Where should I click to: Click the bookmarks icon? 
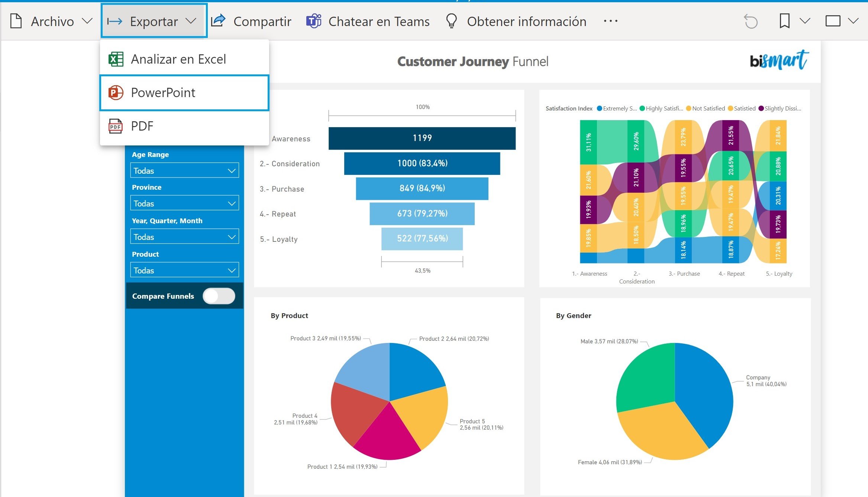[x=784, y=21]
